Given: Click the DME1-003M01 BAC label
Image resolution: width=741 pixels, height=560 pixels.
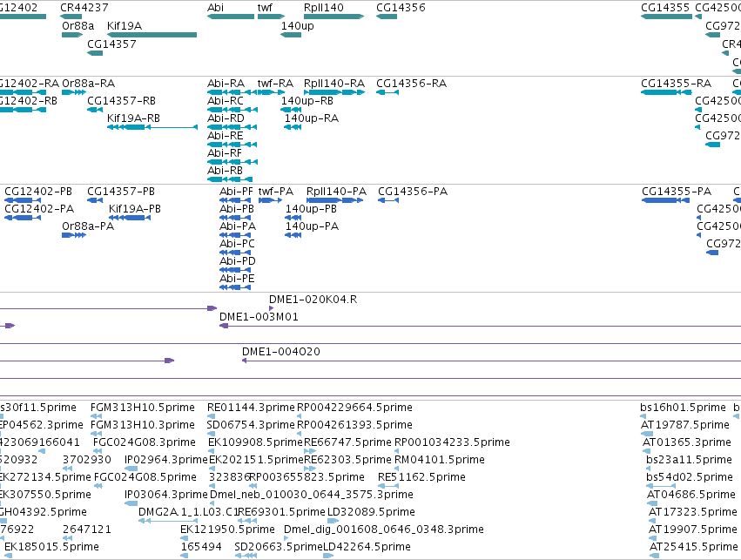Looking at the screenshot, I should (259, 317).
